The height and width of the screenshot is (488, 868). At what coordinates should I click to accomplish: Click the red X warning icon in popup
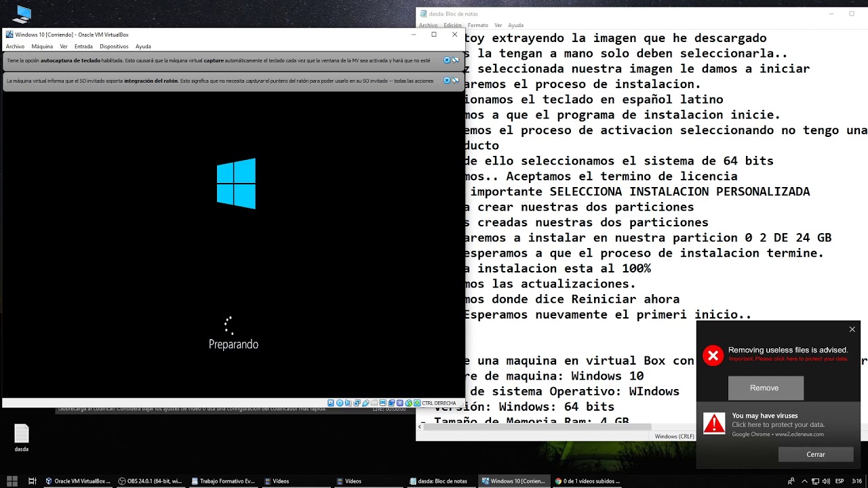[713, 355]
